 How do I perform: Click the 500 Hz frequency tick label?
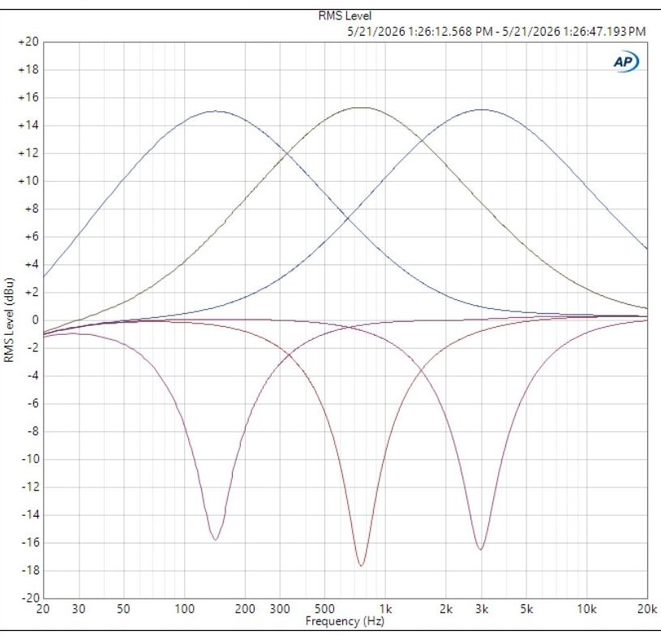(x=324, y=609)
